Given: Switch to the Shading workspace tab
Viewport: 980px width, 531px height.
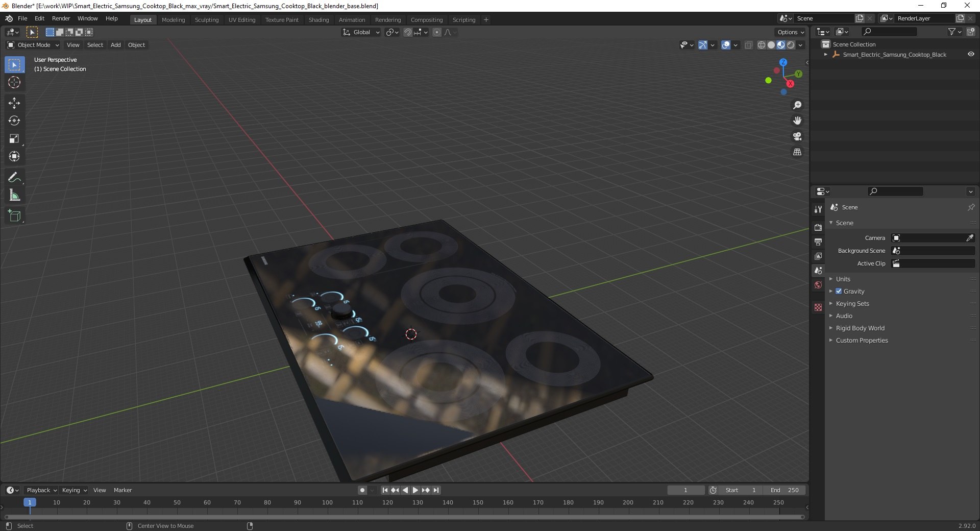Looking at the screenshot, I should [318, 20].
